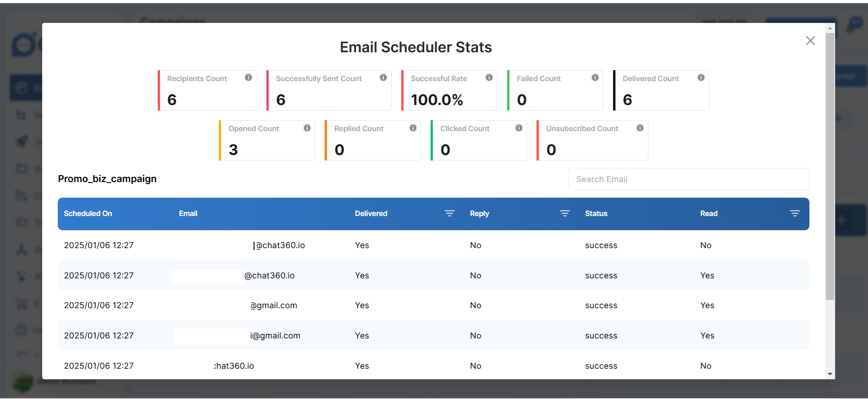Click the Scheduled On column header

pos(88,214)
